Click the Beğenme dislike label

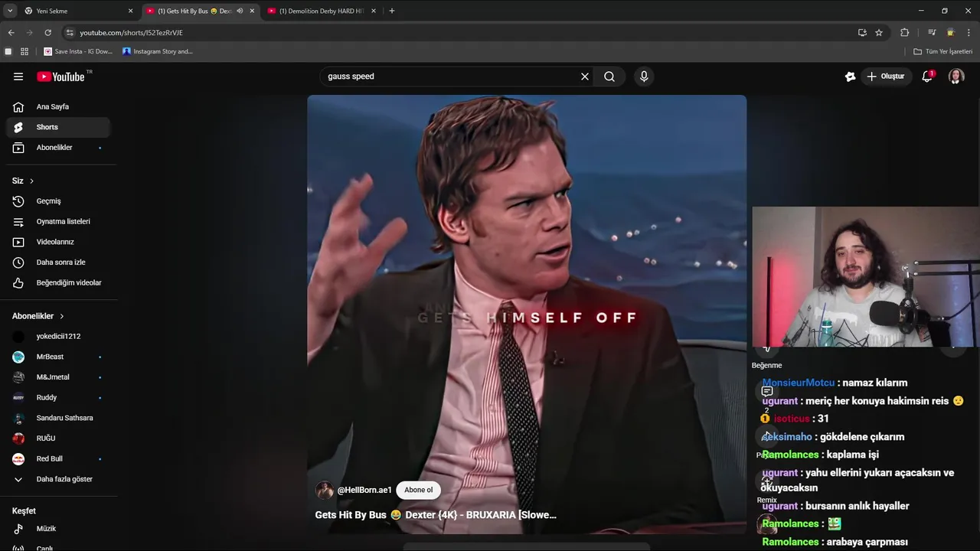click(x=766, y=365)
